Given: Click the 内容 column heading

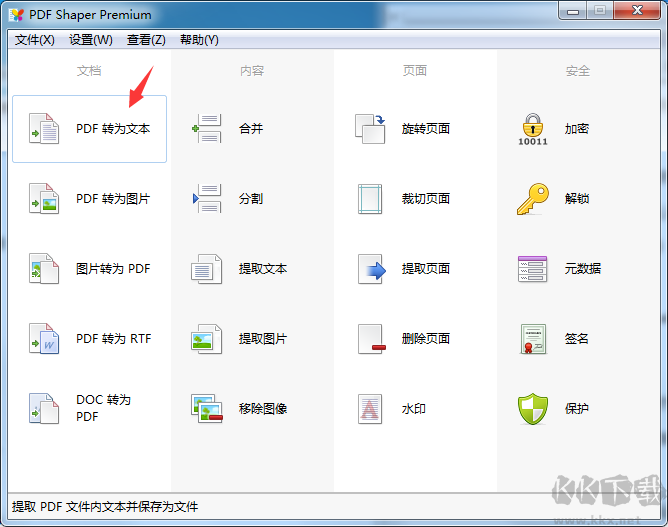Looking at the screenshot, I should (x=252, y=71).
